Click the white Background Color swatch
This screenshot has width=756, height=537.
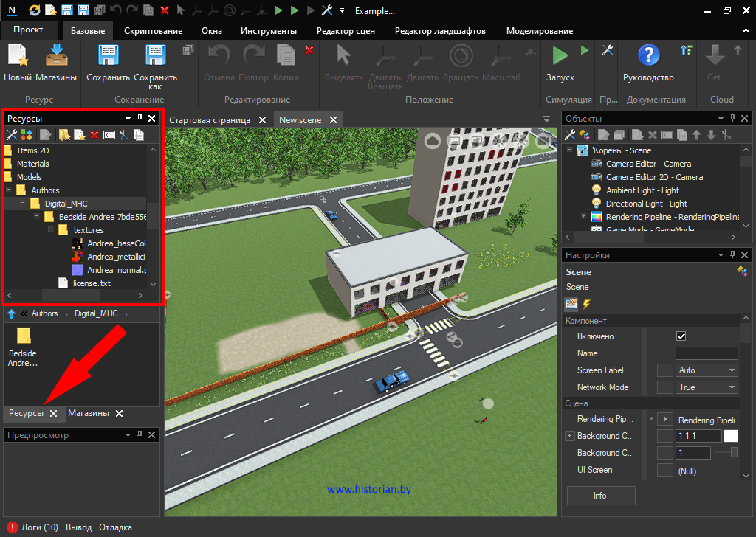pyautogui.click(x=730, y=436)
